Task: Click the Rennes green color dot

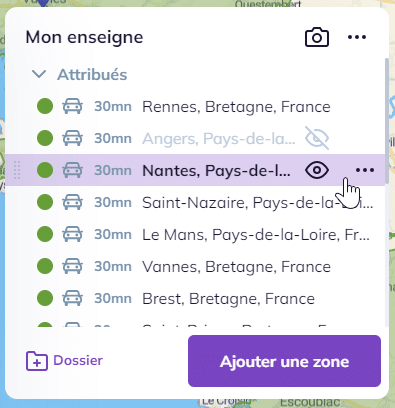Action: 45,106
